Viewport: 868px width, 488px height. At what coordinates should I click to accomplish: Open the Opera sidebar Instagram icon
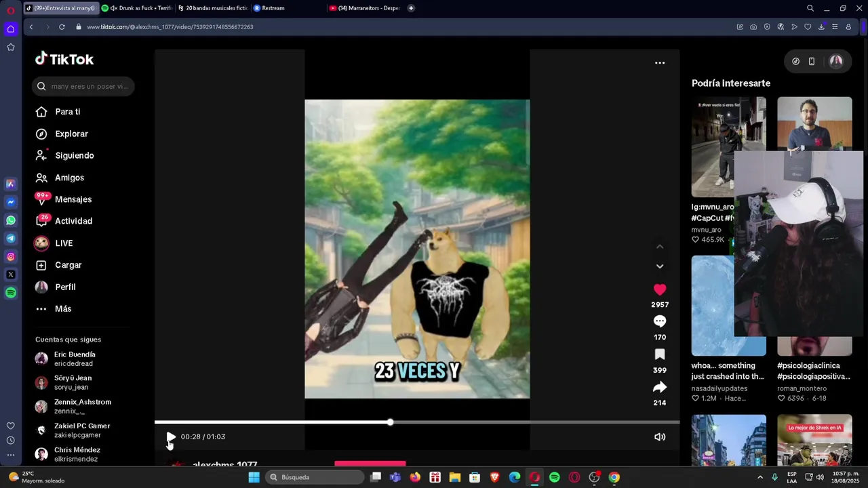(x=11, y=257)
